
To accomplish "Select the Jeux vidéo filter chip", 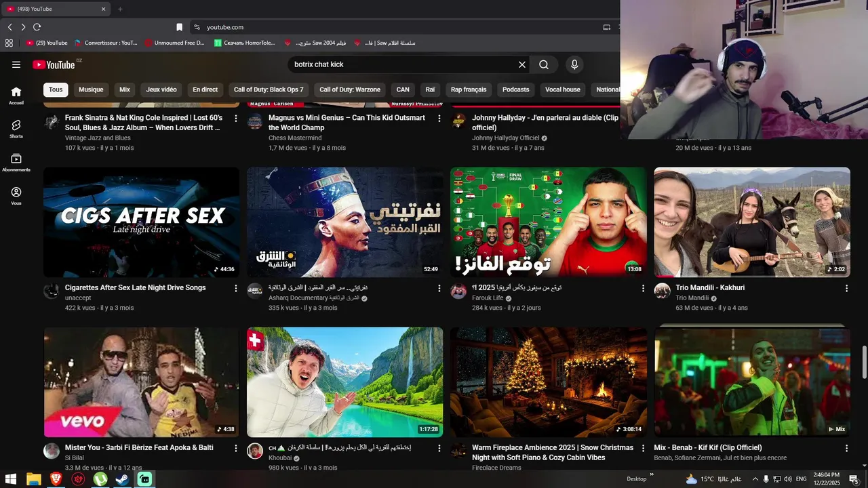I will 161,89.
